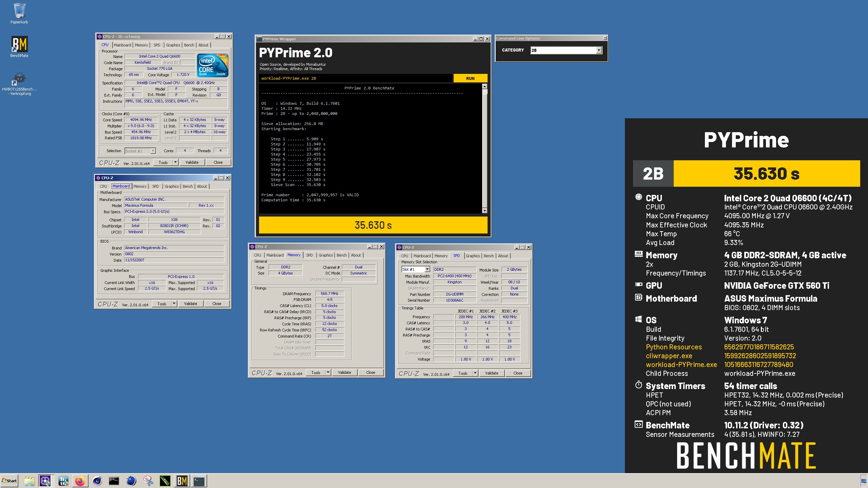868x488 pixels.
Task: Click Validate in the SPD window
Action: click(x=492, y=373)
